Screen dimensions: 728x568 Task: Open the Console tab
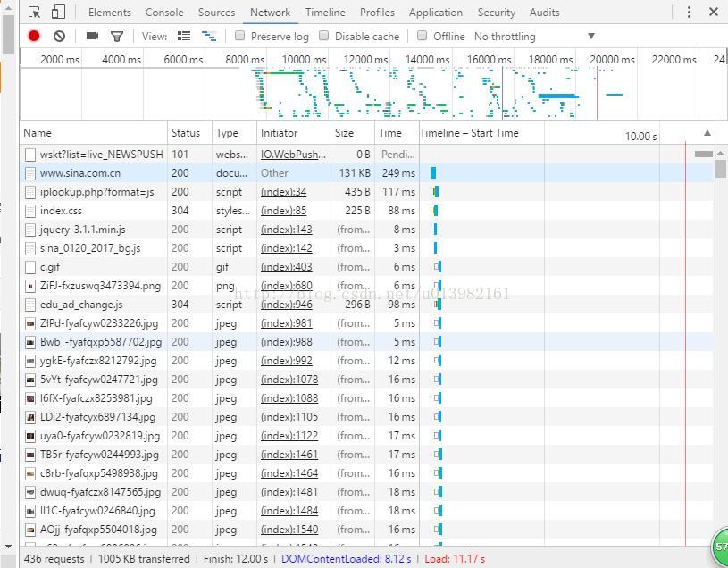[x=164, y=13]
